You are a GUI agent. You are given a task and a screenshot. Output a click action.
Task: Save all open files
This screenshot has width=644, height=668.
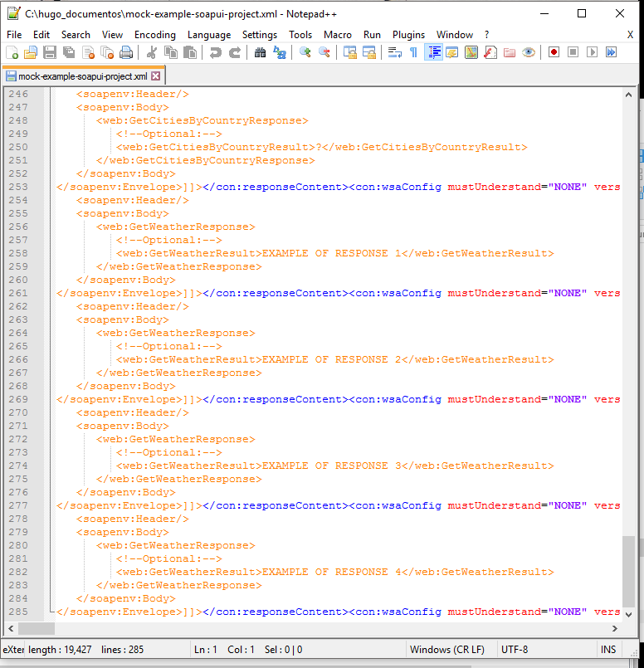coord(69,52)
